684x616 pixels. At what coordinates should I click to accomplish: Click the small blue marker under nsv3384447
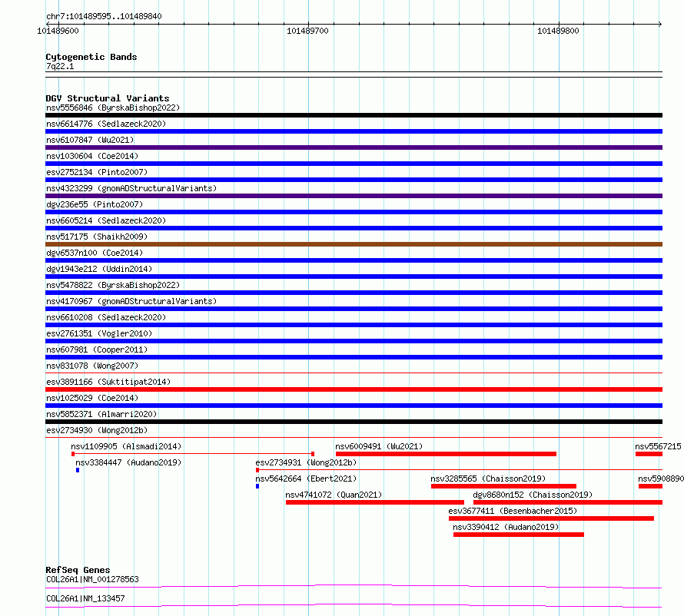click(78, 470)
